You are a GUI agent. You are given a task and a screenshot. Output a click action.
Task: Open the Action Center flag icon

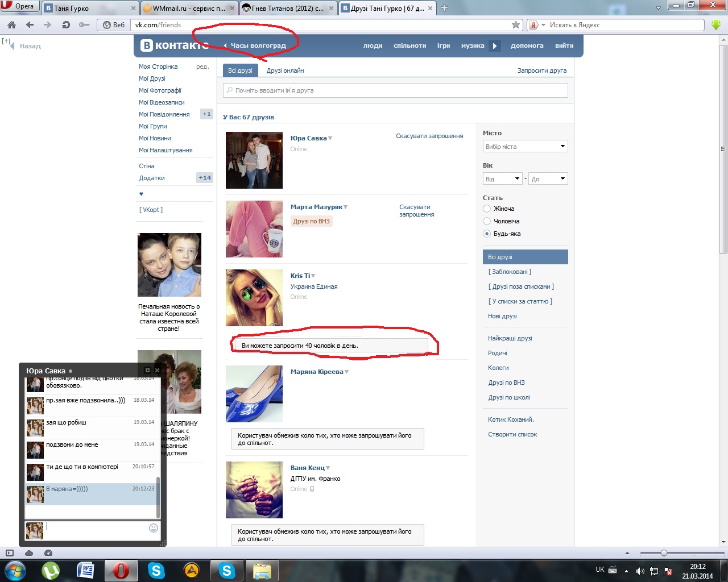tap(668, 571)
